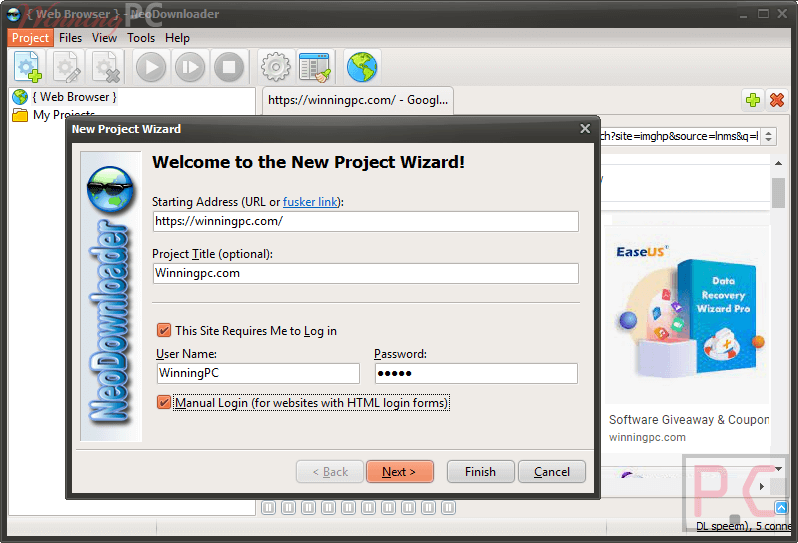This screenshot has height=543, width=798.
Task: Click the Software Giveaway & Coupon result title
Action: pyautogui.click(x=689, y=420)
